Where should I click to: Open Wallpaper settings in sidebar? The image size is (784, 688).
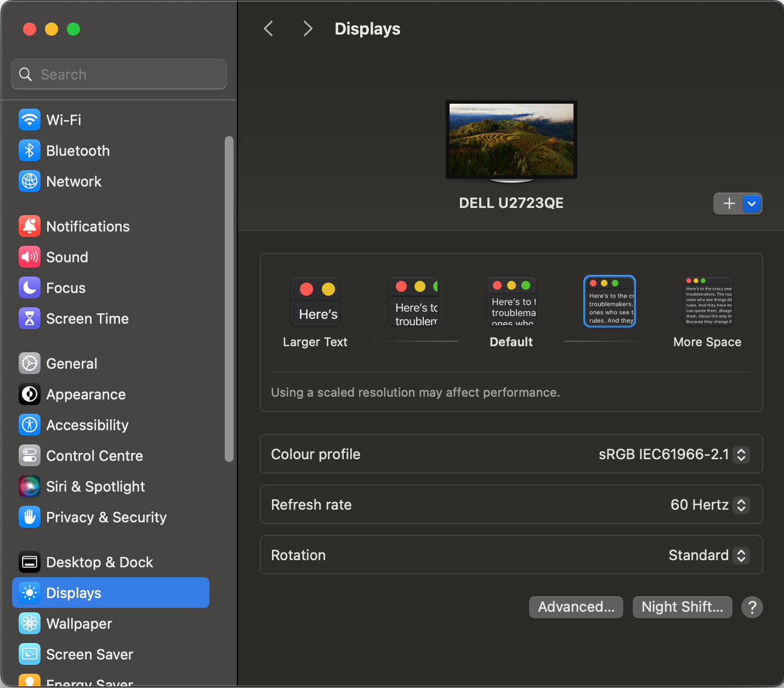(x=79, y=623)
